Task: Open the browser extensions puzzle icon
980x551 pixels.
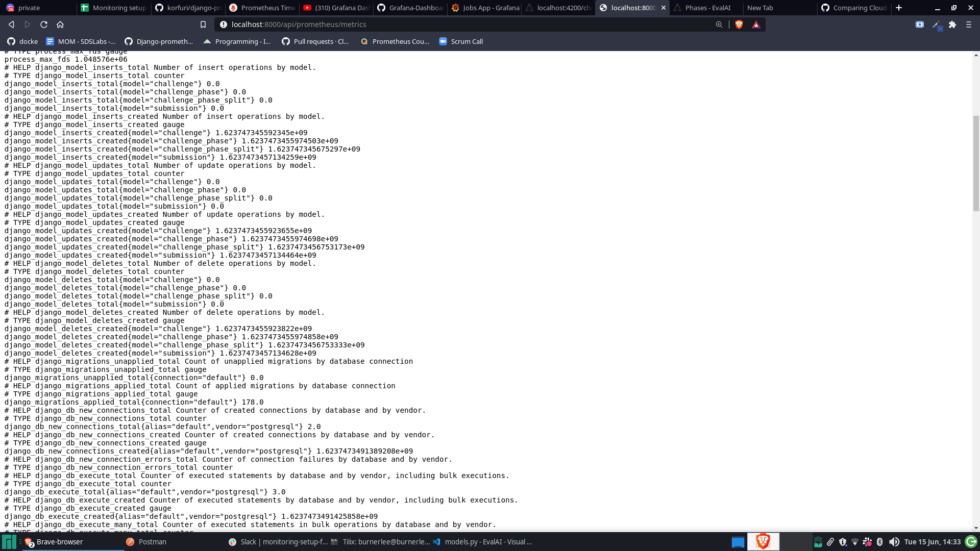Action: coord(952,24)
